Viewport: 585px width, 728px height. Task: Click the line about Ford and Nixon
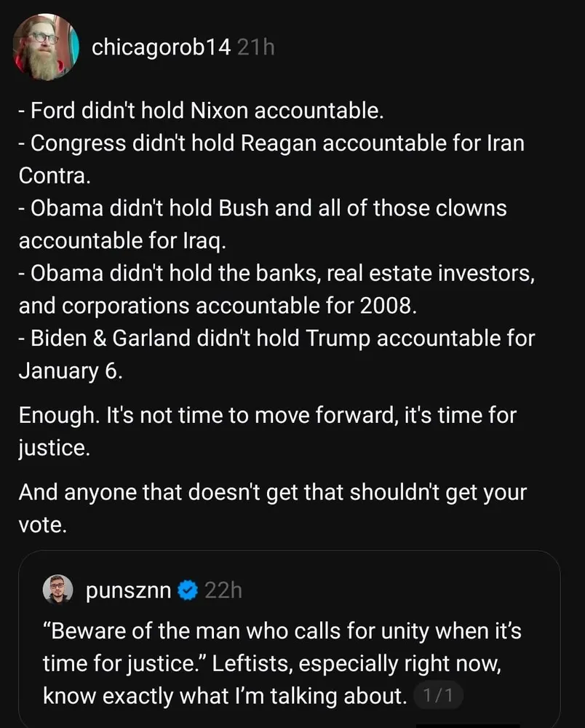[201, 111]
